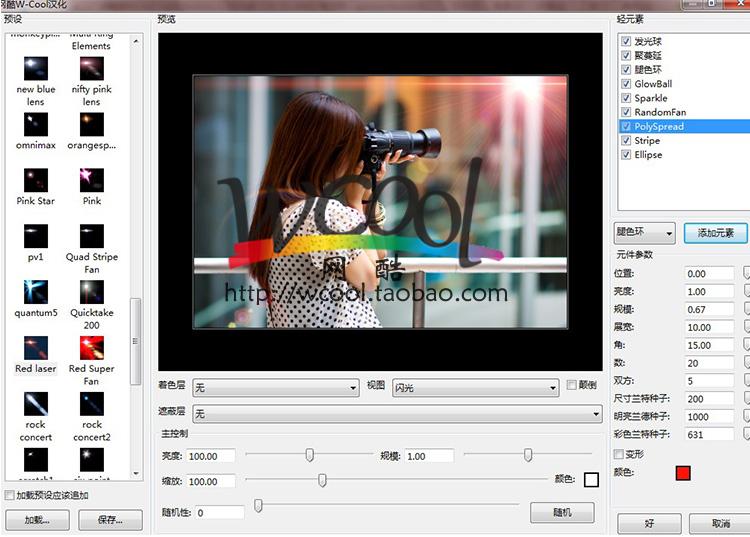Image resolution: width=750 pixels, height=537 pixels.
Task: Toggle the Sparkle element checkbox
Action: (626, 98)
